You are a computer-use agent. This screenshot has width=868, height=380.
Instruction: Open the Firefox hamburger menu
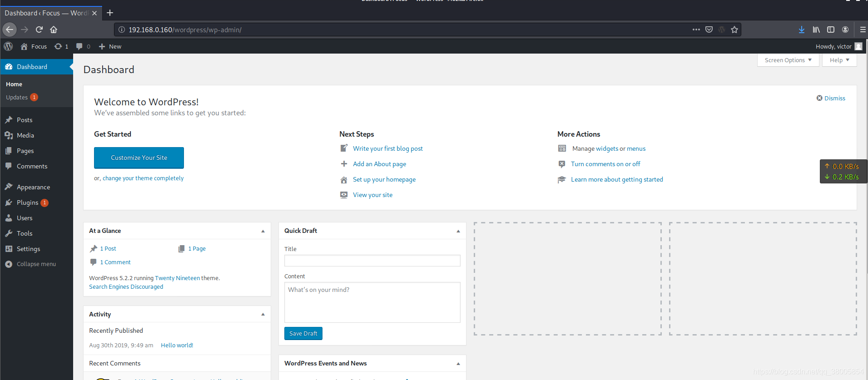point(863,30)
